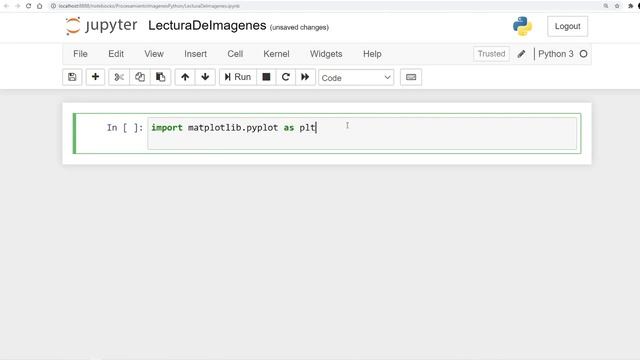Go to dashboard via Jupyter logo
The height and width of the screenshot is (360, 640).
click(101, 26)
